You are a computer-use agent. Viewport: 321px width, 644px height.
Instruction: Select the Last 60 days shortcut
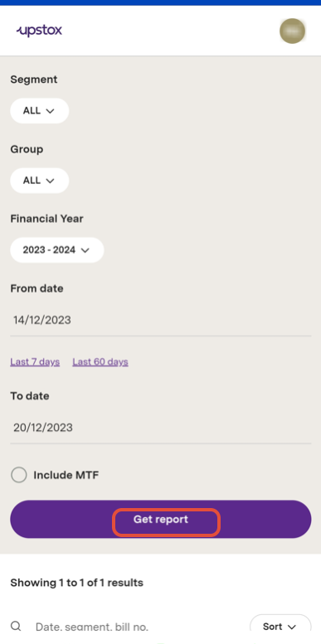click(x=100, y=362)
